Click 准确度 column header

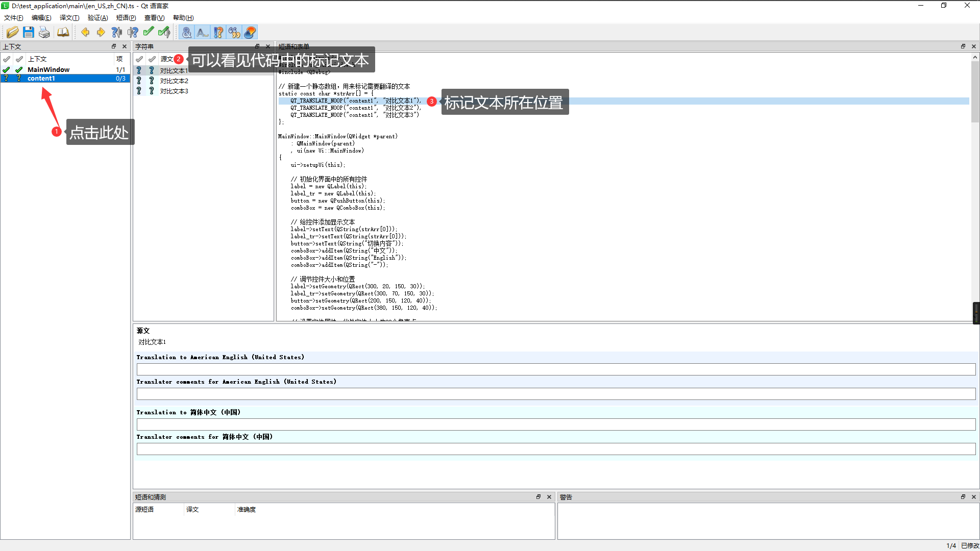pos(247,510)
